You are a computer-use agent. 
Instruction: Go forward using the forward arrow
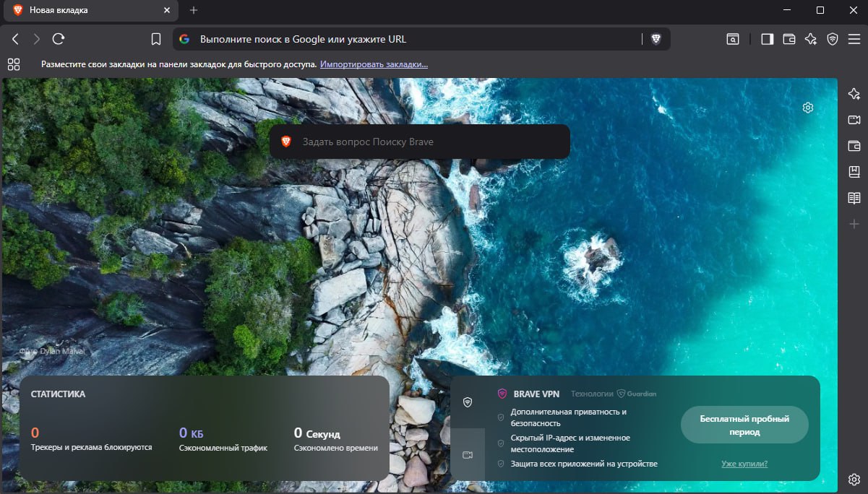coord(37,39)
